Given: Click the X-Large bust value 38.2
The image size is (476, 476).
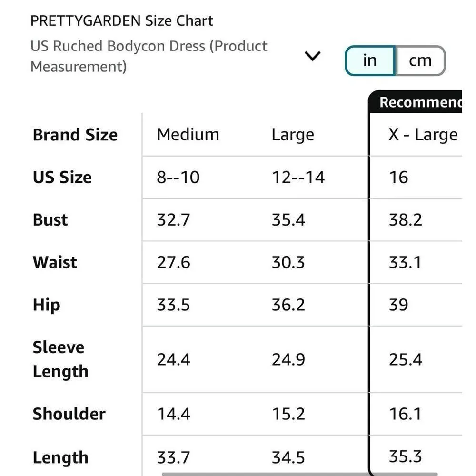Looking at the screenshot, I should point(405,220).
